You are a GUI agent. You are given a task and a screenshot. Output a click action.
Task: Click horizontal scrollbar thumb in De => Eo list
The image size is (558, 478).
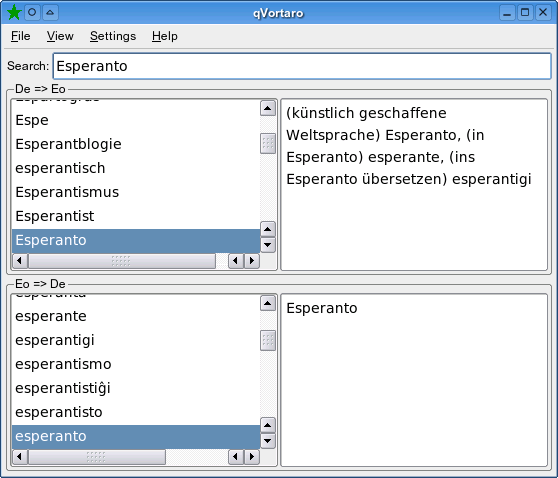click(122, 261)
